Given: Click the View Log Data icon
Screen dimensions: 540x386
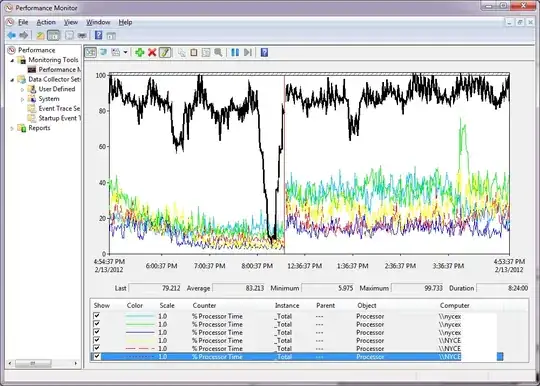Looking at the screenshot, I should 103,52.
